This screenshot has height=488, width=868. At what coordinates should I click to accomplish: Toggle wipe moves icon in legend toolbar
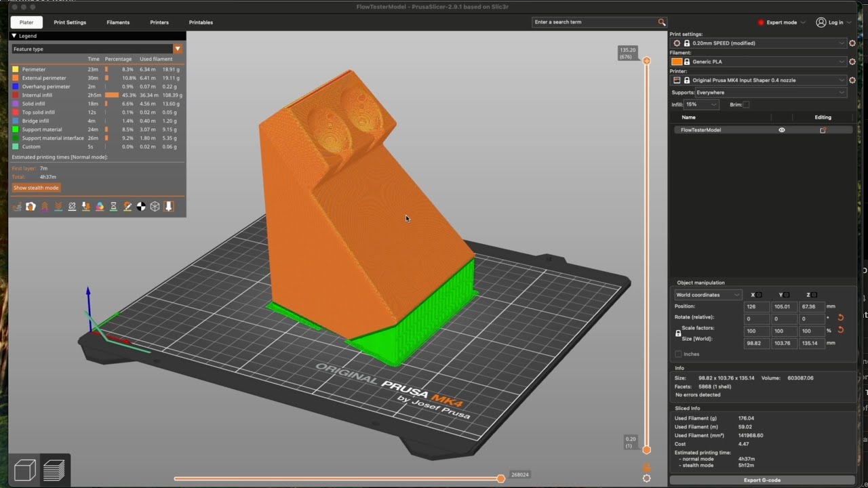point(31,207)
